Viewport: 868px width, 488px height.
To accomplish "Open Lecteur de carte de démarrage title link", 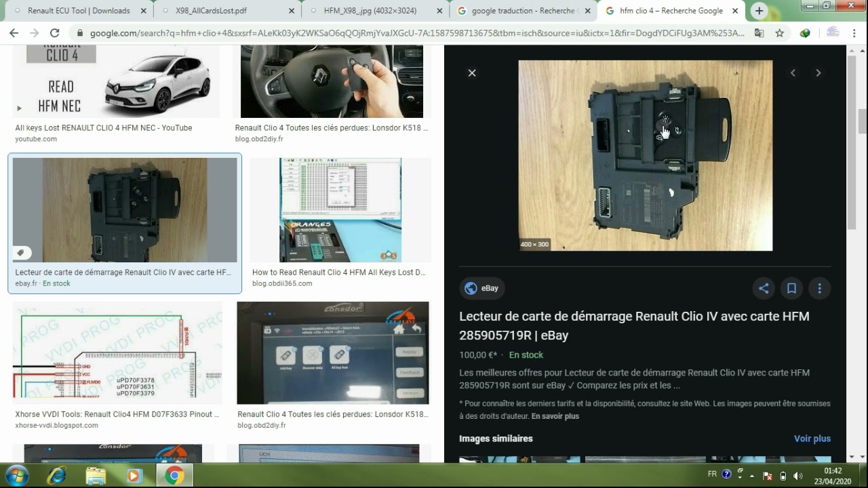I will coord(634,325).
